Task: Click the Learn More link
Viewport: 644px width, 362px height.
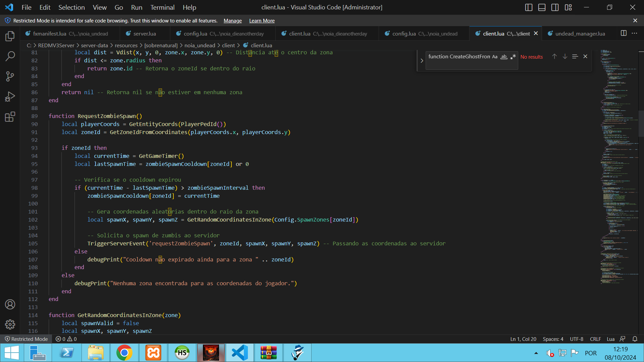Action: (262, 21)
